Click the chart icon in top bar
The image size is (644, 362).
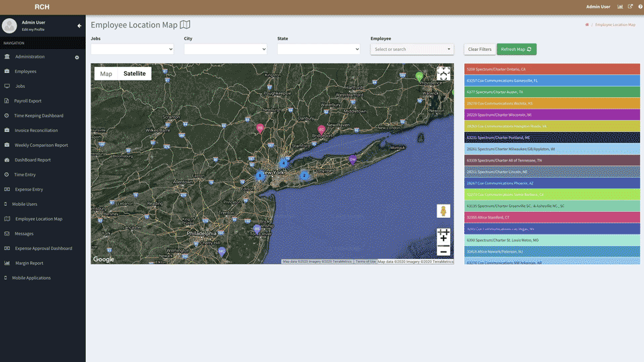click(620, 7)
